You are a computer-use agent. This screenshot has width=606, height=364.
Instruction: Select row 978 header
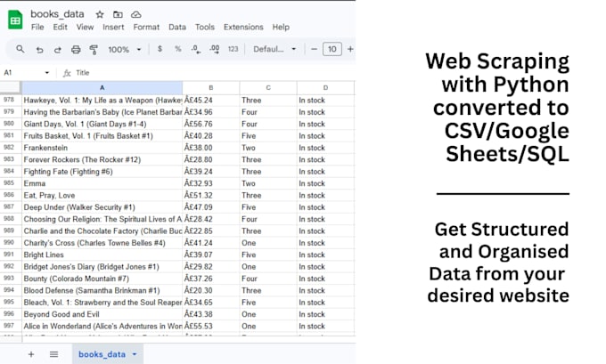pos(11,100)
